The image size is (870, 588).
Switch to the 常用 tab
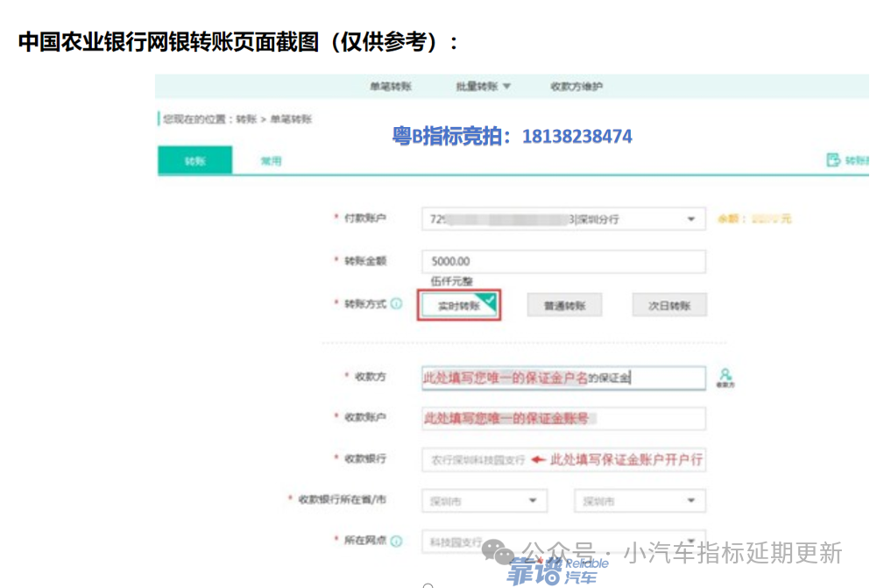coord(271,161)
